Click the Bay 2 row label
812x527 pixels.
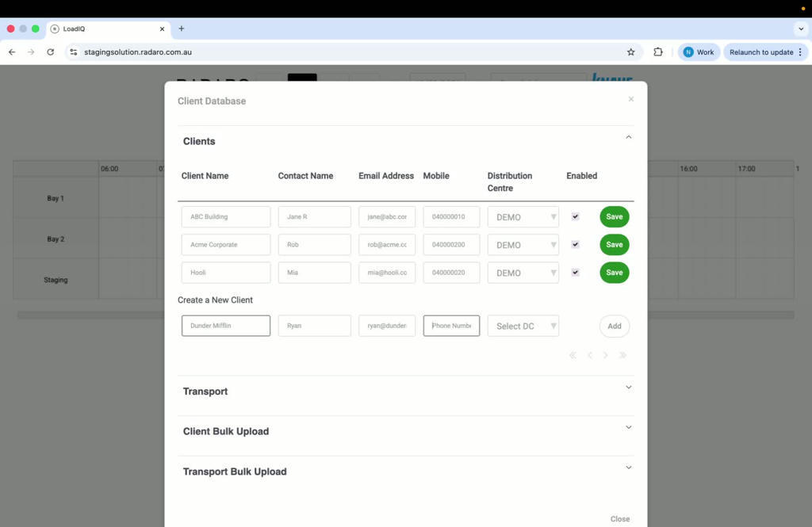(56, 239)
